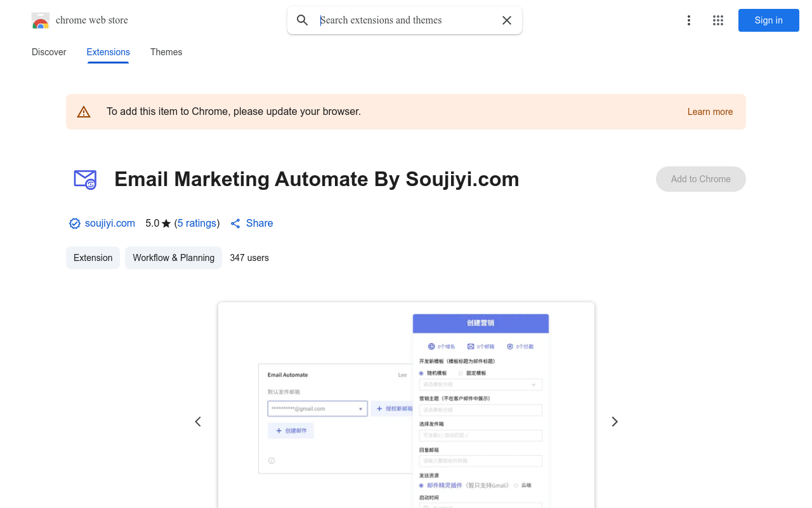Screen dimensions: 812x508
Task: Click the Email Marketing Automate extension icon
Action: 85,179
